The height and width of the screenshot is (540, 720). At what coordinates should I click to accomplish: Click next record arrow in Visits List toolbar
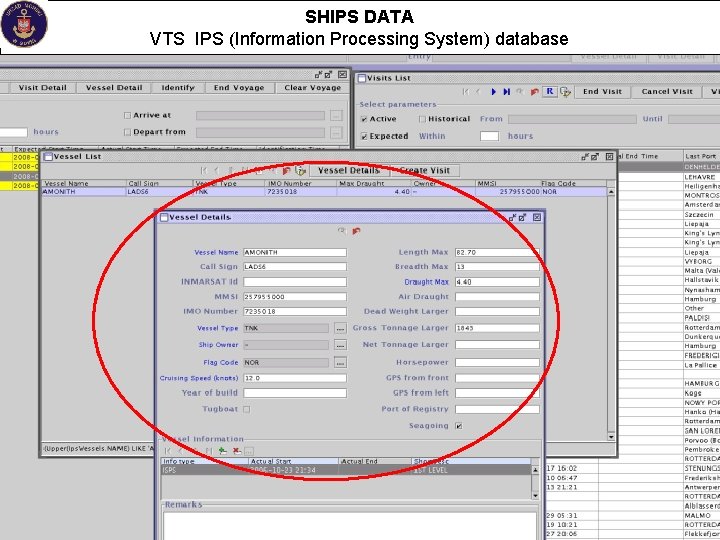[x=494, y=92]
